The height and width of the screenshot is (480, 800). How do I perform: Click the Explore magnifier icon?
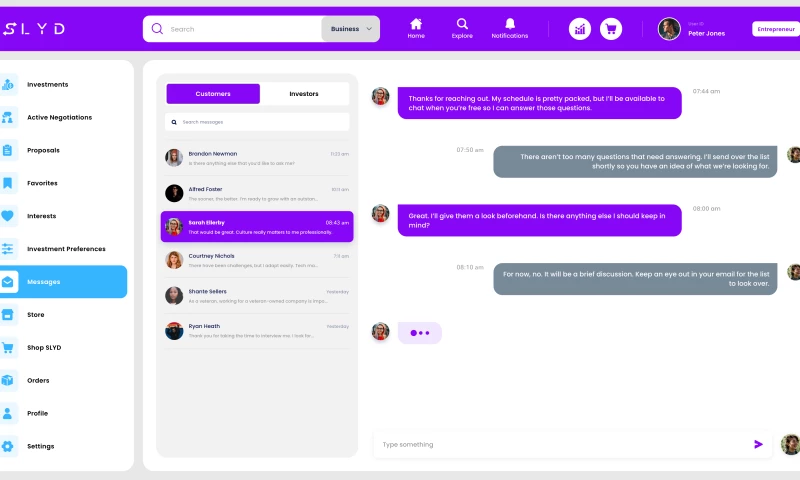pyautogui.click(x=462, y=24)
